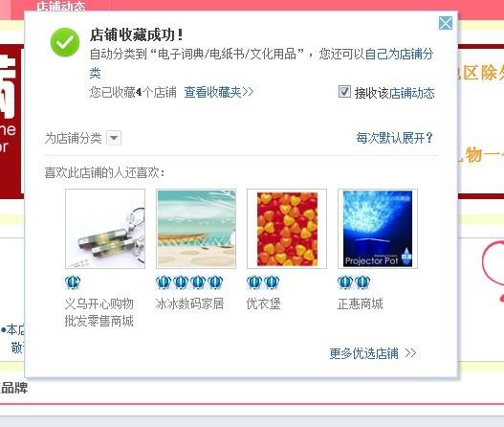Click the 自己为店铺分类 link text
Screen dimensions: 504x427
[x=400, y=54]
